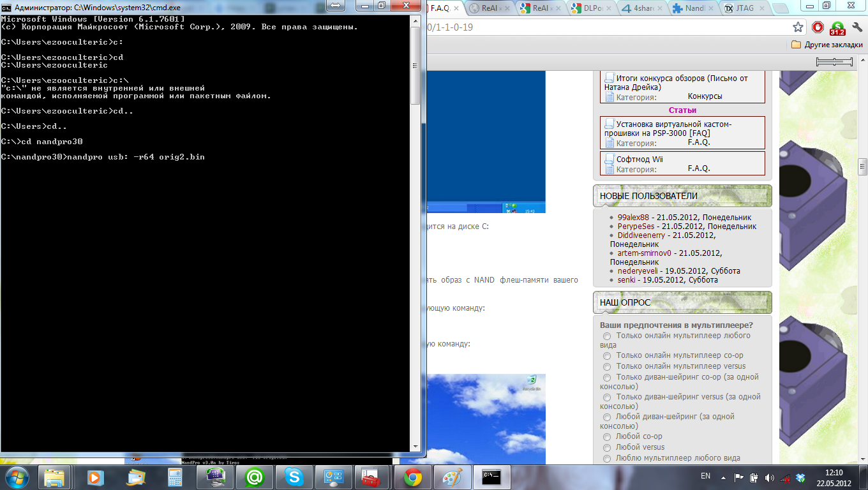
Task: Click the Mail.ru Agent taskbar icon
Action: pyautogui.click(x=255, y=477)
